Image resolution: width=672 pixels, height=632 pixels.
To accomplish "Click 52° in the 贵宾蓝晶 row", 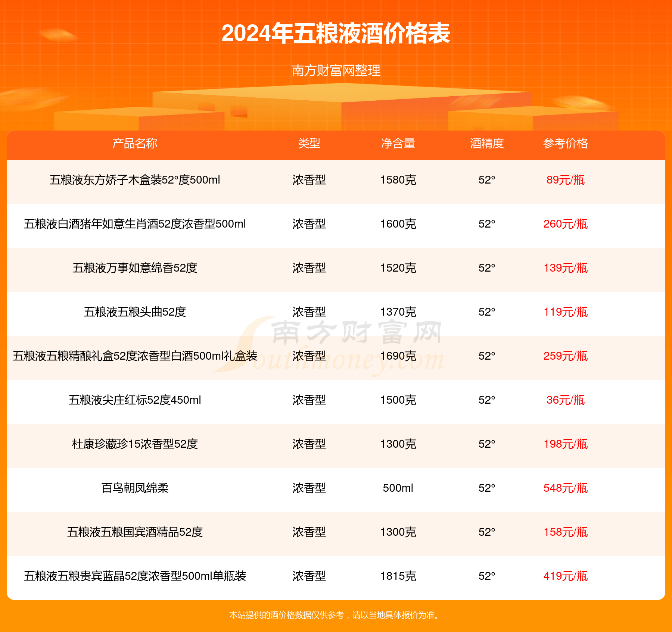I will click(x=487, y=576).
